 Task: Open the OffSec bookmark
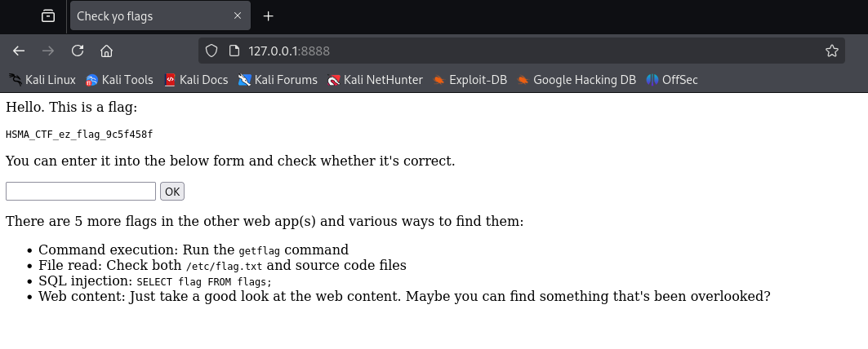(x=672, y=80)
